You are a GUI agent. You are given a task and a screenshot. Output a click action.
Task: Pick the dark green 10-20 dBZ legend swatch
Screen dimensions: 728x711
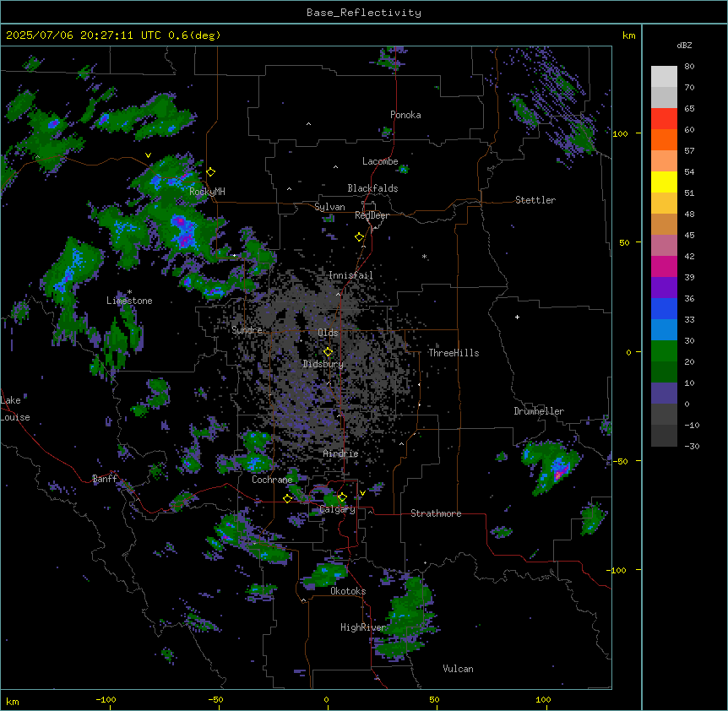pos(664,372)
